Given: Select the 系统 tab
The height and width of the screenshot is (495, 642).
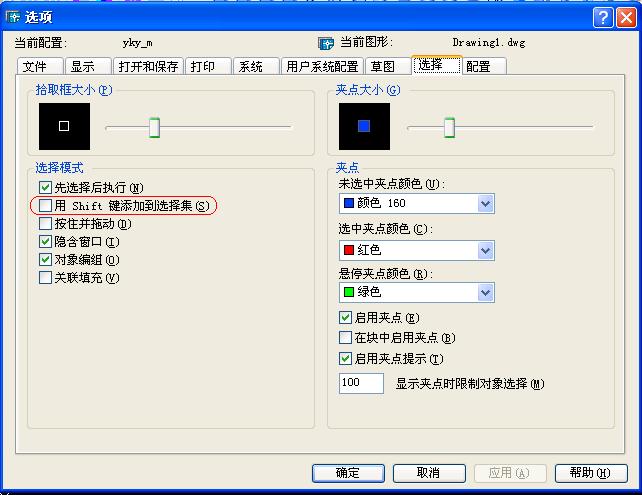Looking at the screenshot, I should [256, 66].
